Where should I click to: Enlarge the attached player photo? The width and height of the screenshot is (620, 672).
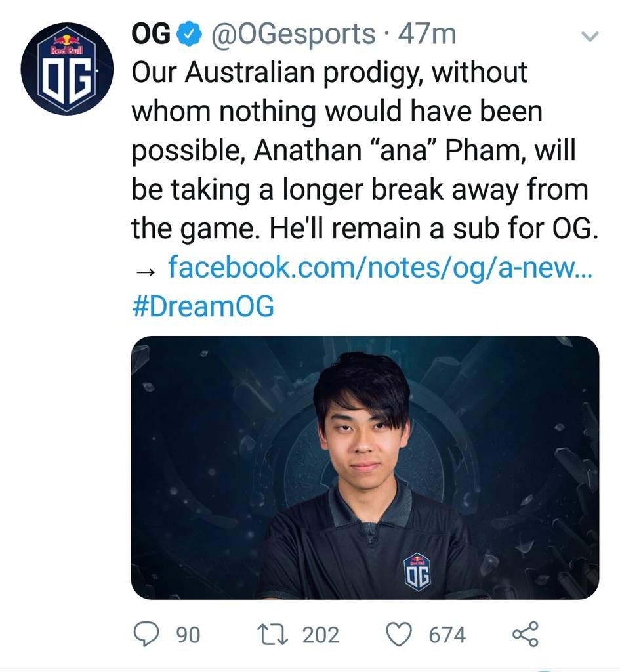[365, 467]
